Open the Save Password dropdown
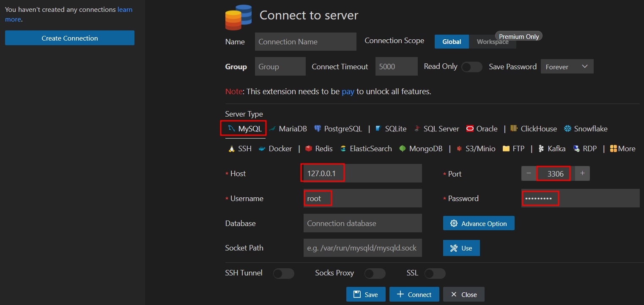Viewport: 644px width, 305px height. point(567,67)
